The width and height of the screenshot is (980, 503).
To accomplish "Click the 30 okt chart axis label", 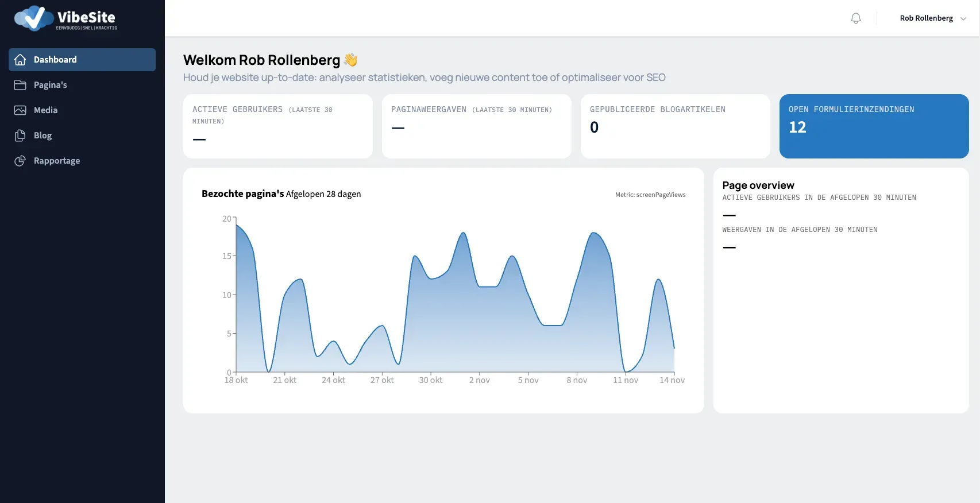I will tap(431, 380).
